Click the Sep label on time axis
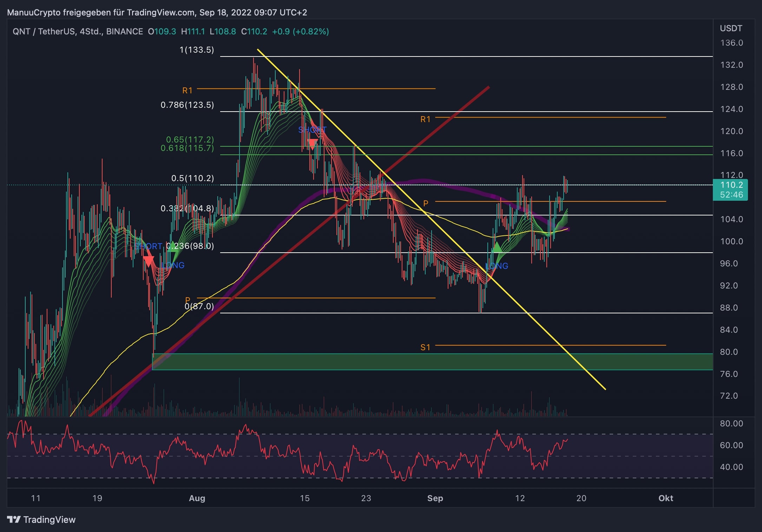 435,498
